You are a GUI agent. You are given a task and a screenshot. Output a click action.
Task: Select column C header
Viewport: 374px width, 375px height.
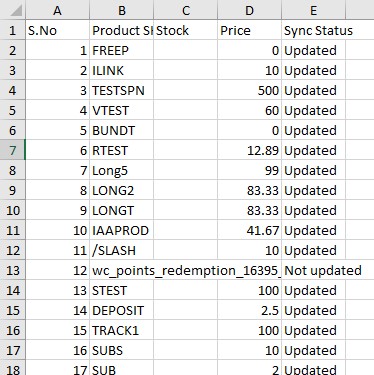tap(185, 10)
